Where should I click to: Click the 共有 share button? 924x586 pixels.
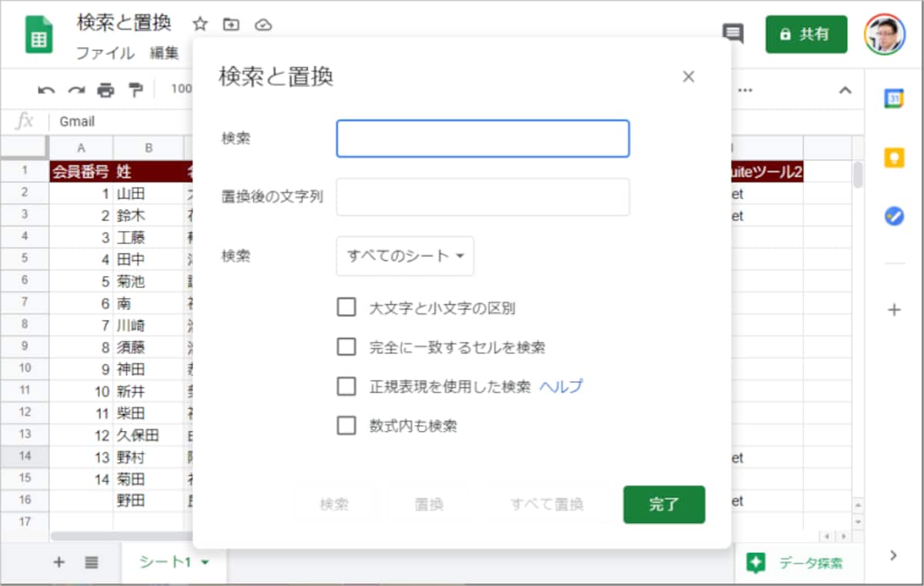[x=806, y=34]
